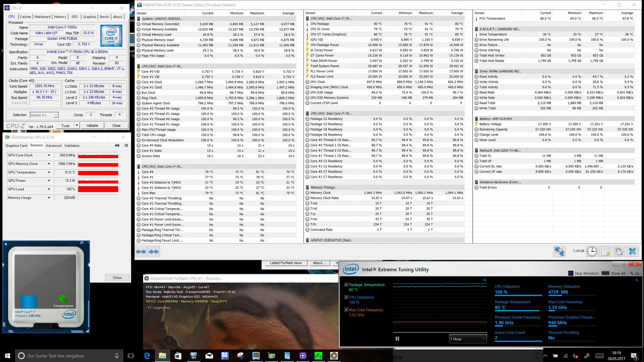Open Action Center notification icon
The width and height of the screenshot is (644, 362).
coord(634,356)
